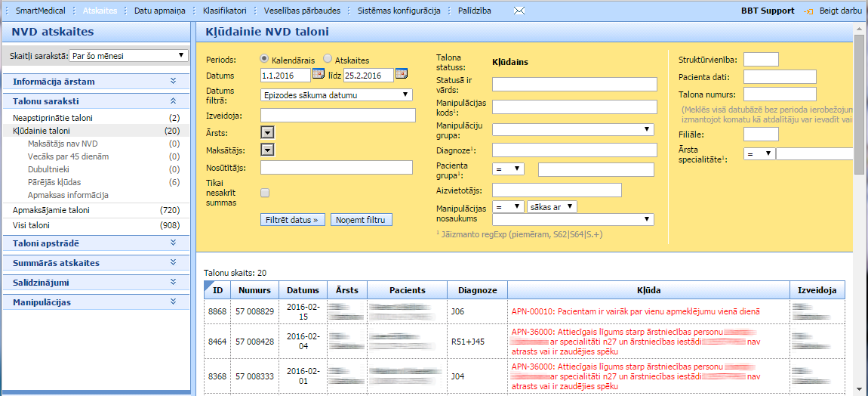Select the Atskaites period radio button

(x=328, y=59)
